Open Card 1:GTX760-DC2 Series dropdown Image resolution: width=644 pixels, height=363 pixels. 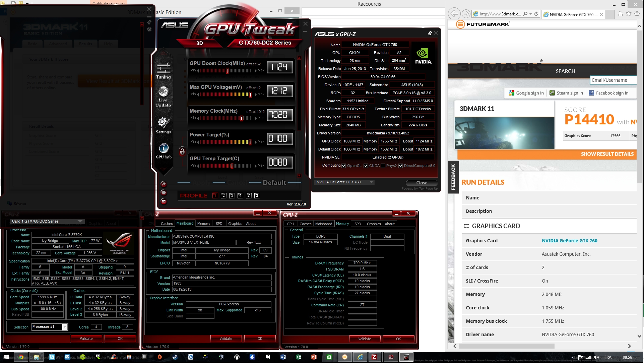(x=47, y=221)
